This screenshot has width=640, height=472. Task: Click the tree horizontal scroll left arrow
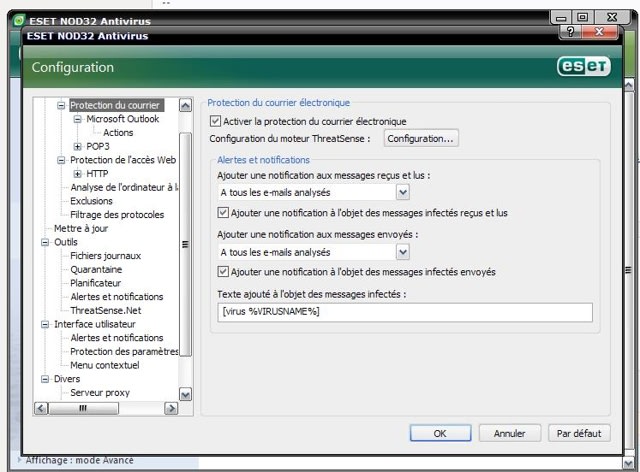click(41, 408)
